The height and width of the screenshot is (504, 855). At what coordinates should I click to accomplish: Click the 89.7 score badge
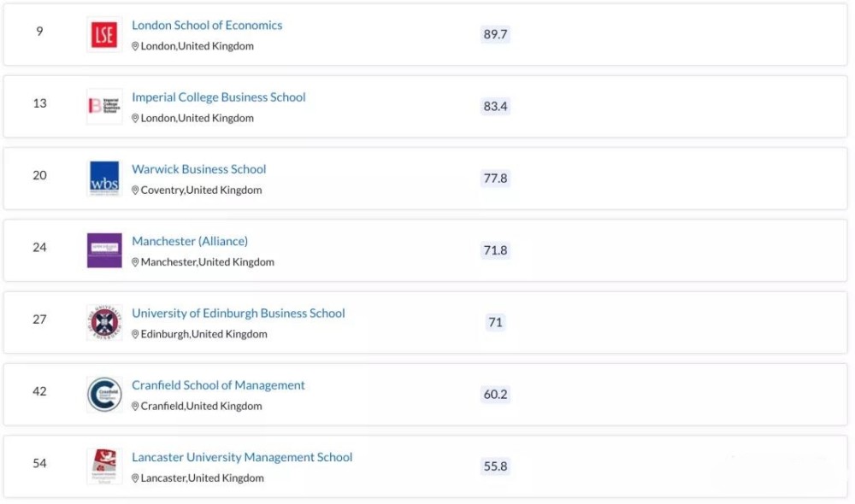point(495,34)
